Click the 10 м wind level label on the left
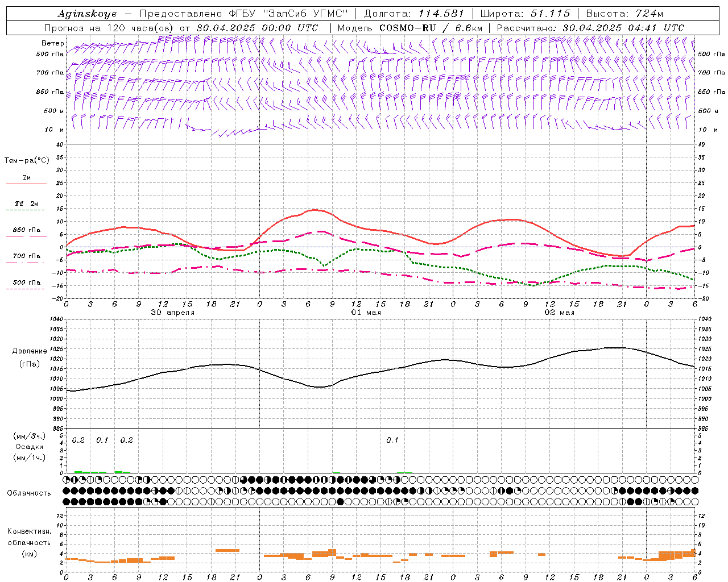This screenshot has height=582, width=728. 55,130
